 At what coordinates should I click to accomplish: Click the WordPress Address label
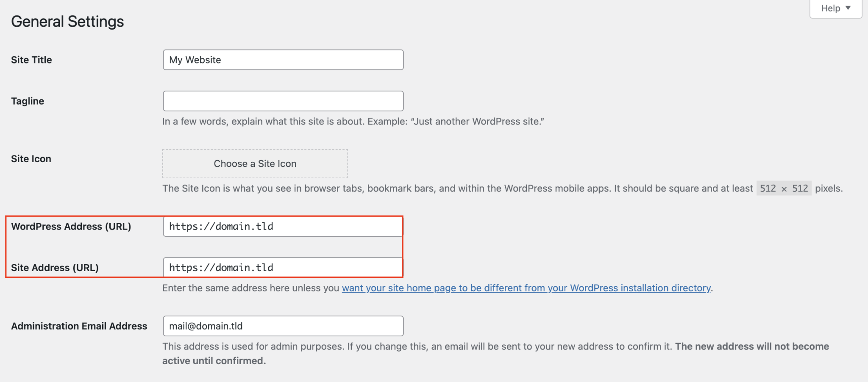[71, 226]
